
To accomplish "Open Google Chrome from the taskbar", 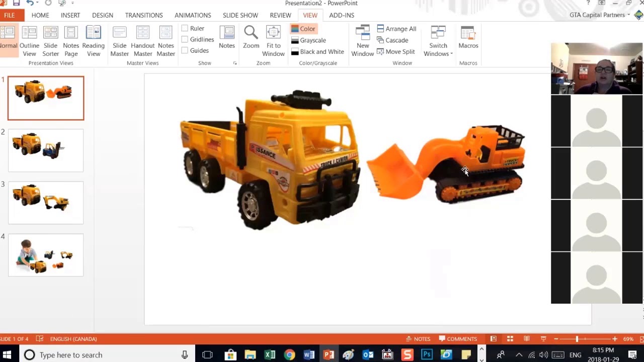I will (x=289, y=355).
